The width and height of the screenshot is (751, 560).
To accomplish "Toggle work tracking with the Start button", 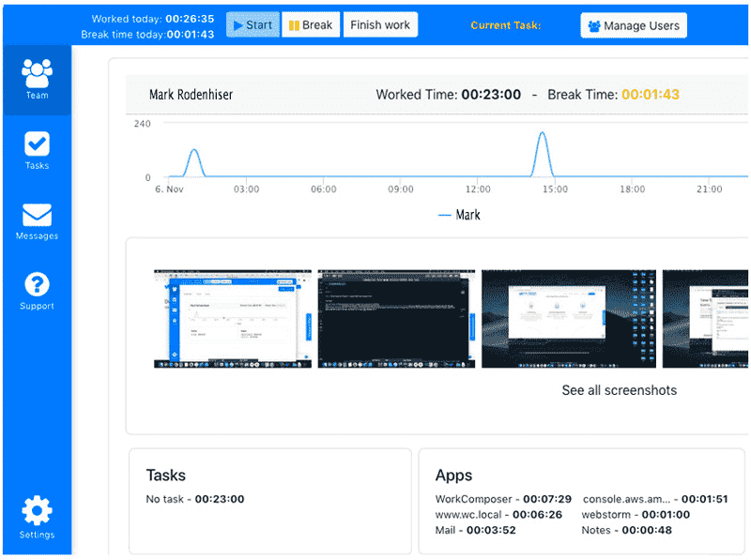I will [252, 24].
